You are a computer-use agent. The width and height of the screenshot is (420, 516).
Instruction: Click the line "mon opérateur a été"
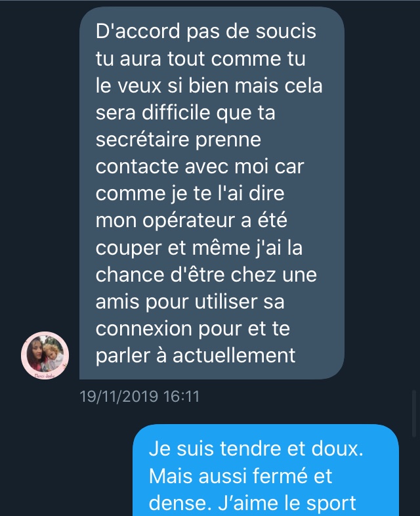[192, 221]
